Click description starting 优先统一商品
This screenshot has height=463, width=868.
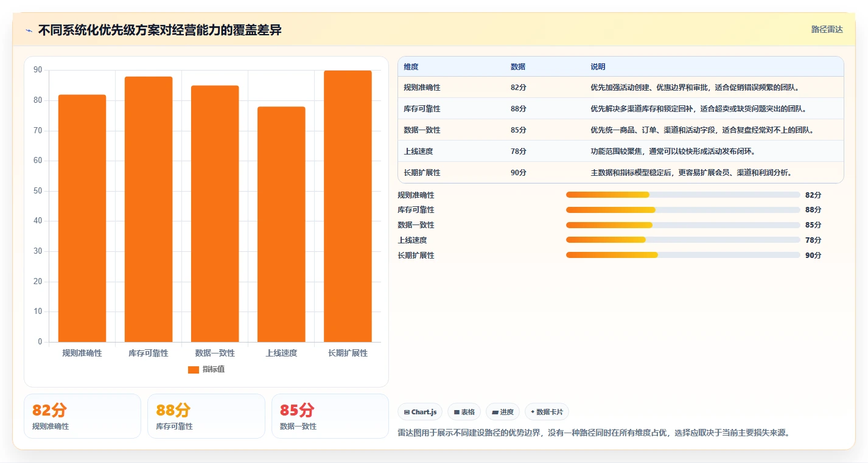702,130
